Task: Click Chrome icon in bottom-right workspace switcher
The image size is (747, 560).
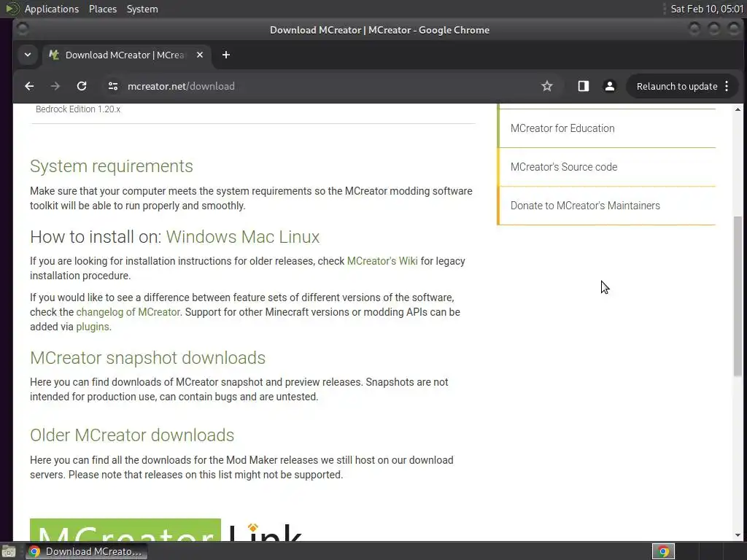Action: click(663, 551)
